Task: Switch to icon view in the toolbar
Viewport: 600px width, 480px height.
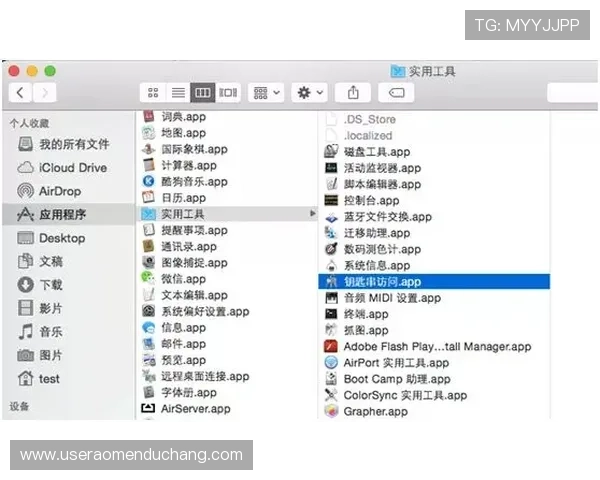Action: tap(153, 92)
